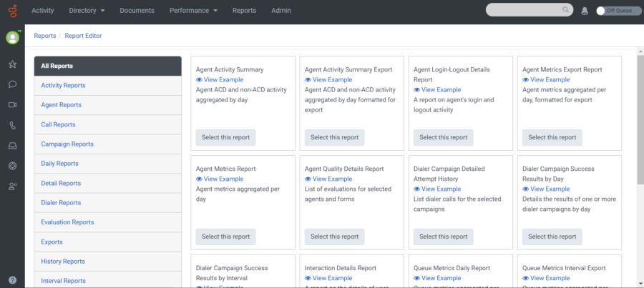This screenshot has height=288, width=644.
Task: Click the Interaction Details Report title text
Action: (341, 268)
